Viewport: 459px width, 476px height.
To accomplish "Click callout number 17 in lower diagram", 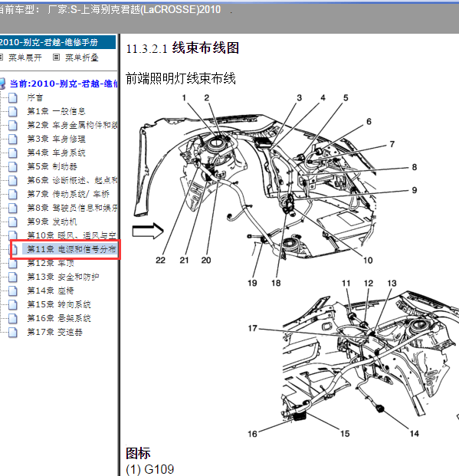I will click(253, 328).
